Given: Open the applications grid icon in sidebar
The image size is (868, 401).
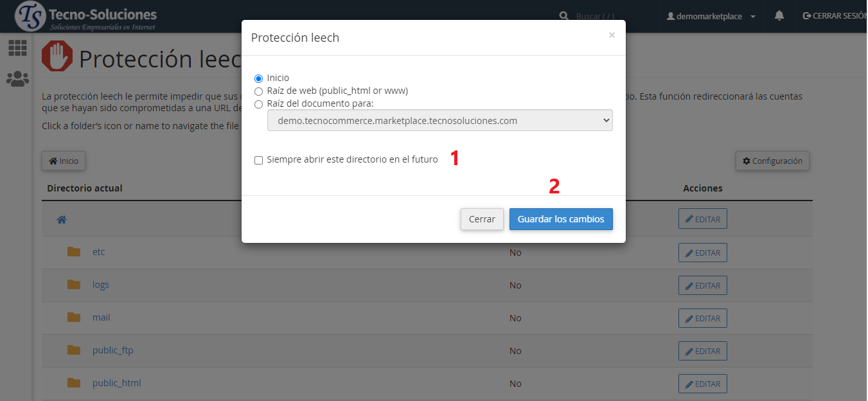Looking at the screenshot, I should (x=17, y=48).
